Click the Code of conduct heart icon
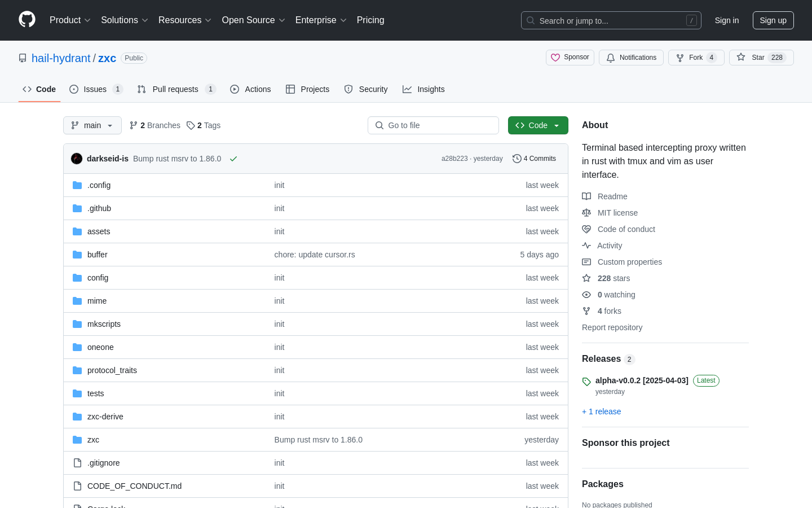 (586, 229)
